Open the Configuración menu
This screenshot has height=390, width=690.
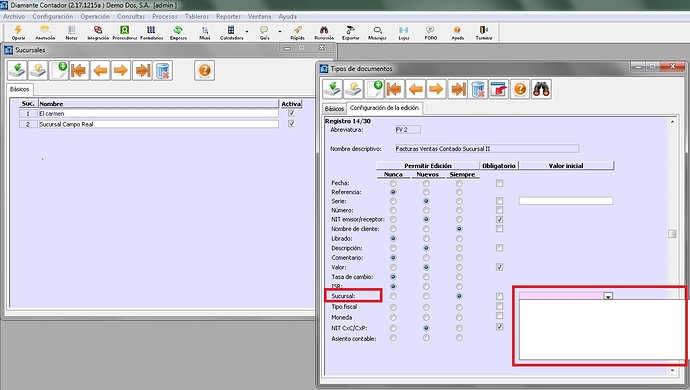(x=53, y=16)
